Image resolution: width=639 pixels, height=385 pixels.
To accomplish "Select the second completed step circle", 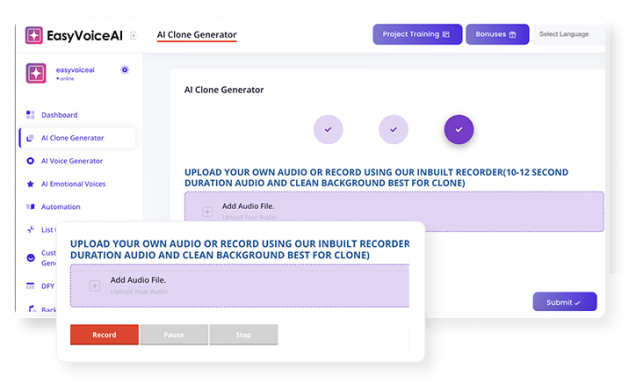I will coord(393,130).
